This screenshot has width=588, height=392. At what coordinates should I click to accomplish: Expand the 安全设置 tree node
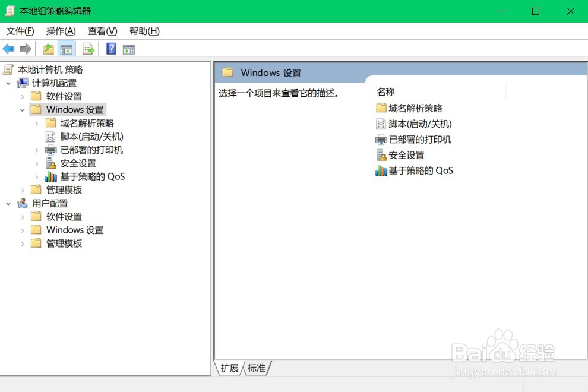pyautogui.click(x=37, y=163)
